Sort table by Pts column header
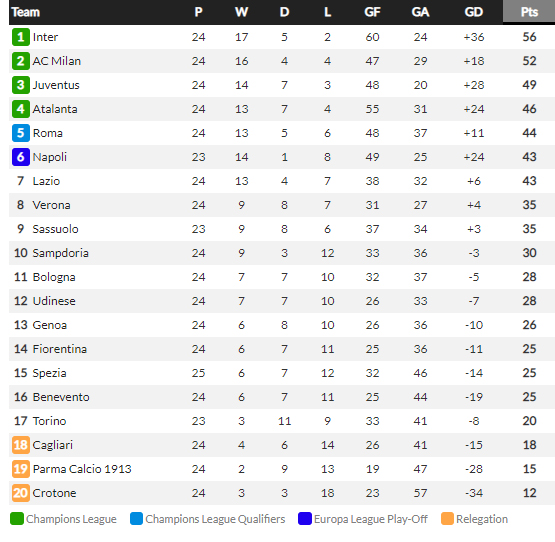 point(529,12)
